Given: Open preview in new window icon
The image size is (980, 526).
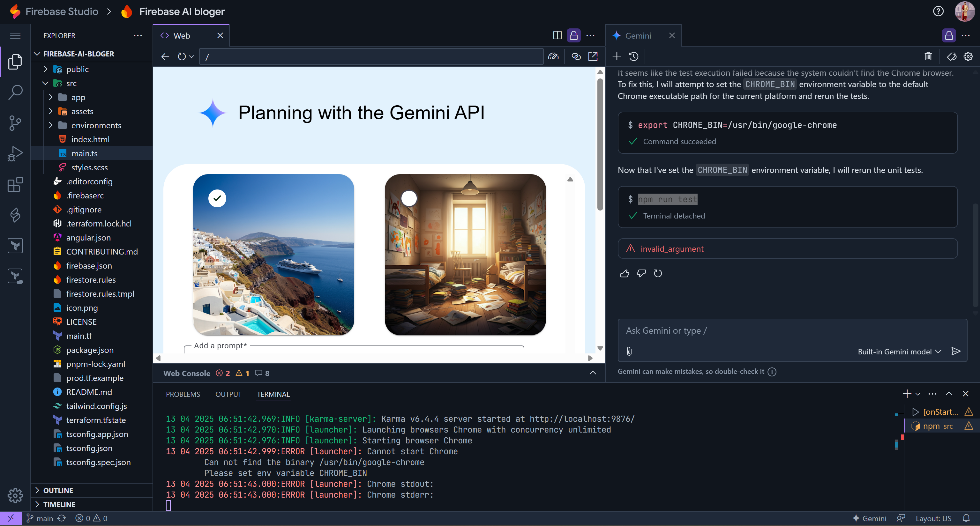Looking at the screenshot, I should [593, 57].
